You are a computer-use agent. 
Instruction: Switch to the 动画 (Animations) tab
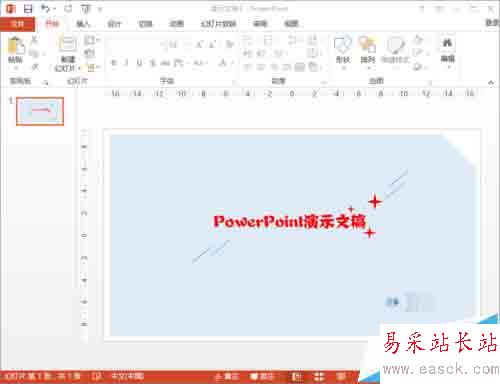click(x=176, y=24)
